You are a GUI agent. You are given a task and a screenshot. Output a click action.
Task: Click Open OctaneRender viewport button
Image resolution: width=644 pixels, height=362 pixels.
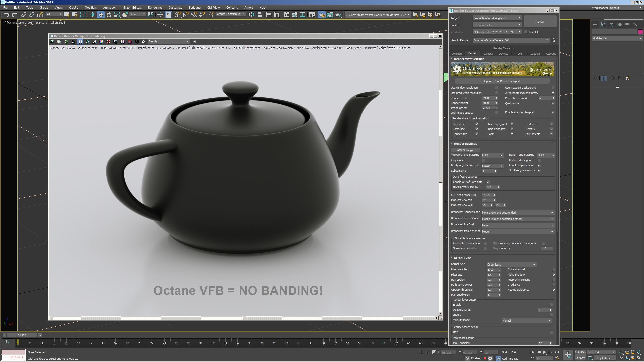coord(502,81)
